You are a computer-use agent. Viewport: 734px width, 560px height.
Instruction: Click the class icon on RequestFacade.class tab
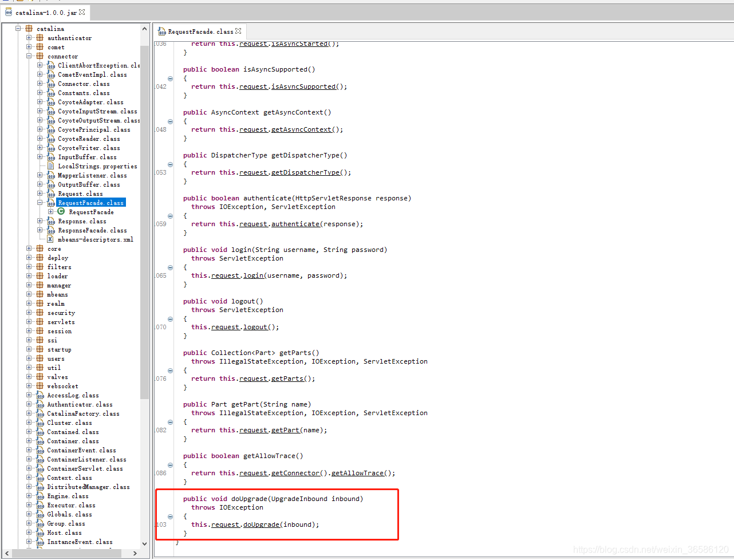point(162,31)
